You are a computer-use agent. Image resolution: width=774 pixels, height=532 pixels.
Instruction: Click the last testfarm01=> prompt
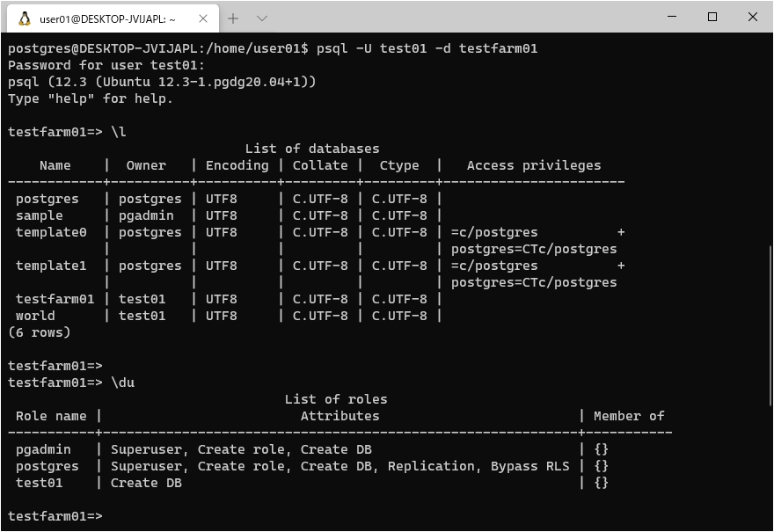[x=55, y=516]
